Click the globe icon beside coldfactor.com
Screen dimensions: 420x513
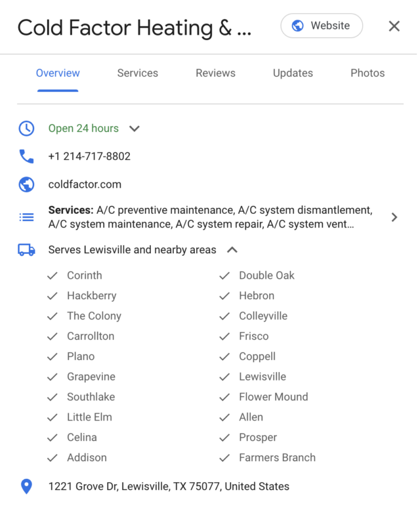26,185
